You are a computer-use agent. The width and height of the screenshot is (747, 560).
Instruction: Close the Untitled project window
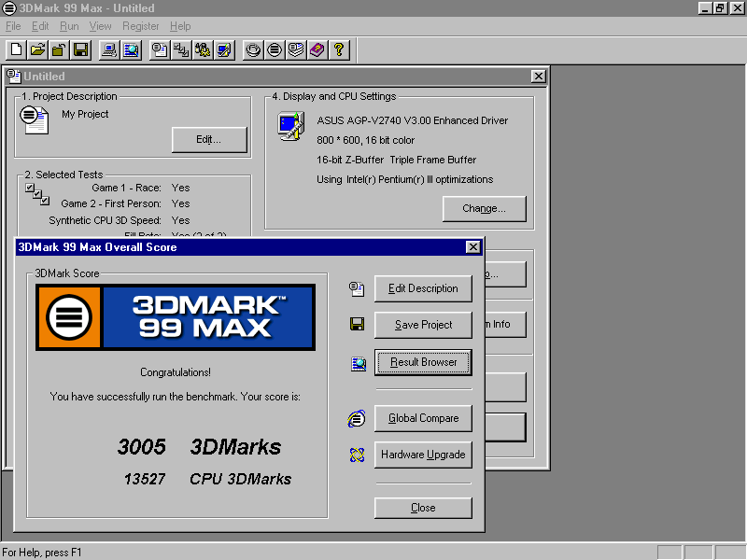539,77
